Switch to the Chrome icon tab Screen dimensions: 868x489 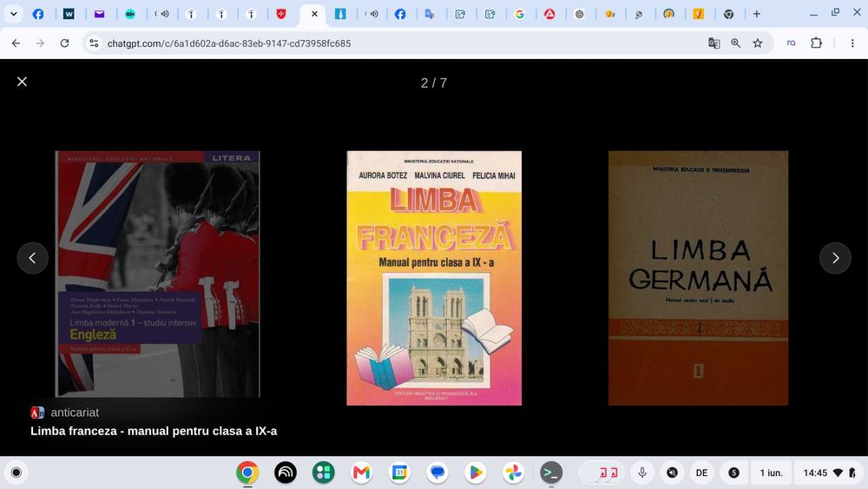coord(729,15)
